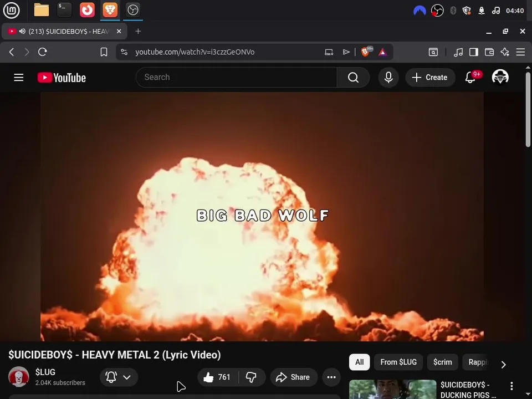Open the security shield tray icon
Viewport: 532px width, 399px height.
pyautogui.click(x=467, y=11)
